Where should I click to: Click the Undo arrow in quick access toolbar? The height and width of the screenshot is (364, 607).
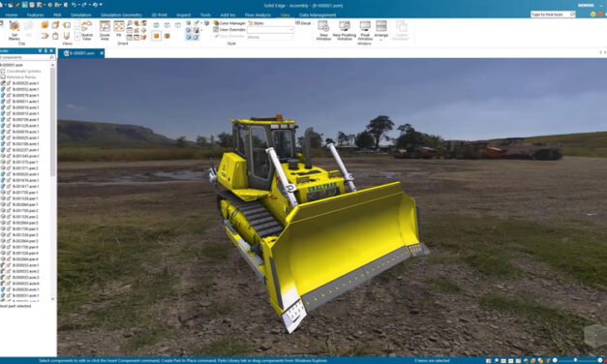74,5
